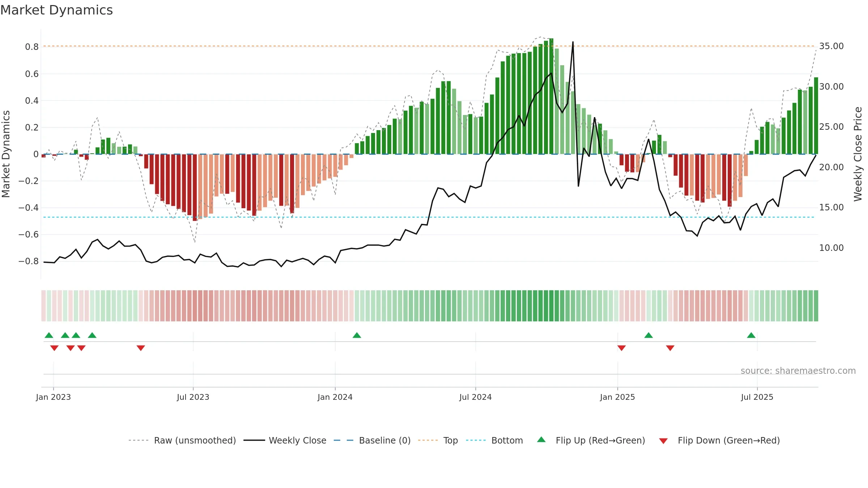Select the flip-up marker just after Jan 2024
The image size is (868, 488).
pos(357,335)
